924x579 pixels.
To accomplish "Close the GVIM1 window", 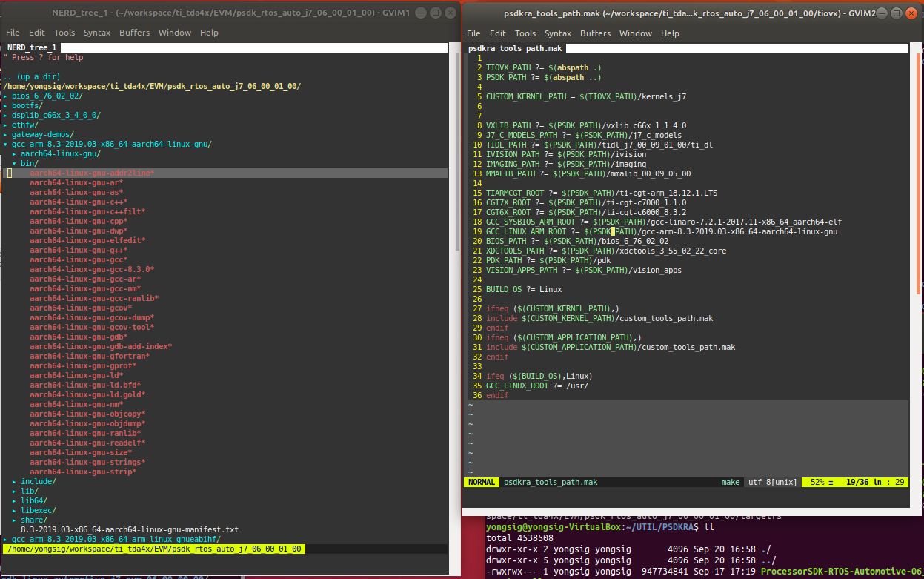I will click(450, 13).
